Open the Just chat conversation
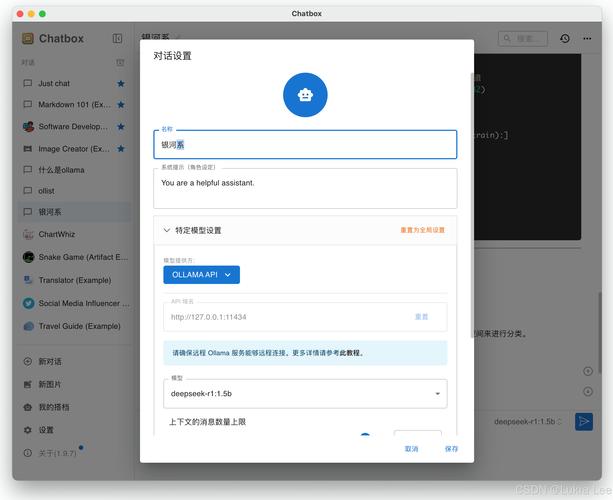 point(74,83)
